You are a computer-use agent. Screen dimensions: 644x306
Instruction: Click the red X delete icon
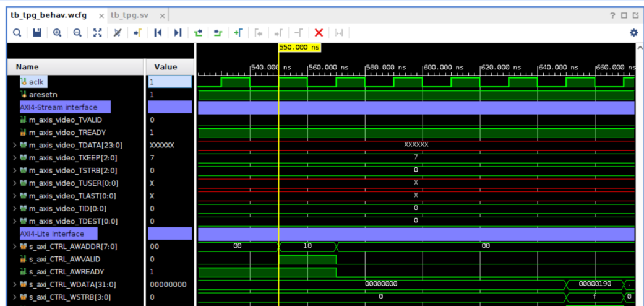tap(319, 33)
